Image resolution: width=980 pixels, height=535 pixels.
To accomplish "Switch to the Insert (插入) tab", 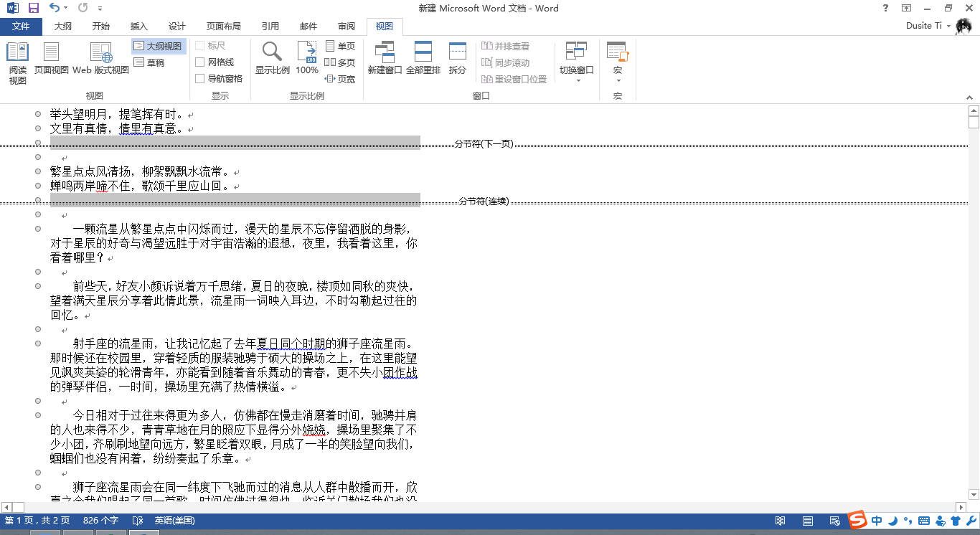I will tap(138, 27).
